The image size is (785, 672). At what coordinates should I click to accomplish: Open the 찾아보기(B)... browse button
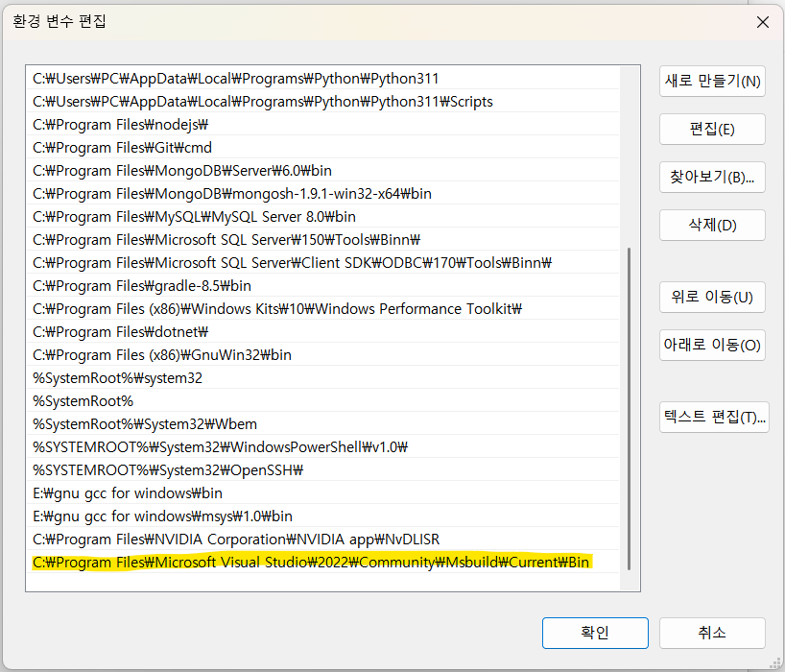[x=712, y=177]
